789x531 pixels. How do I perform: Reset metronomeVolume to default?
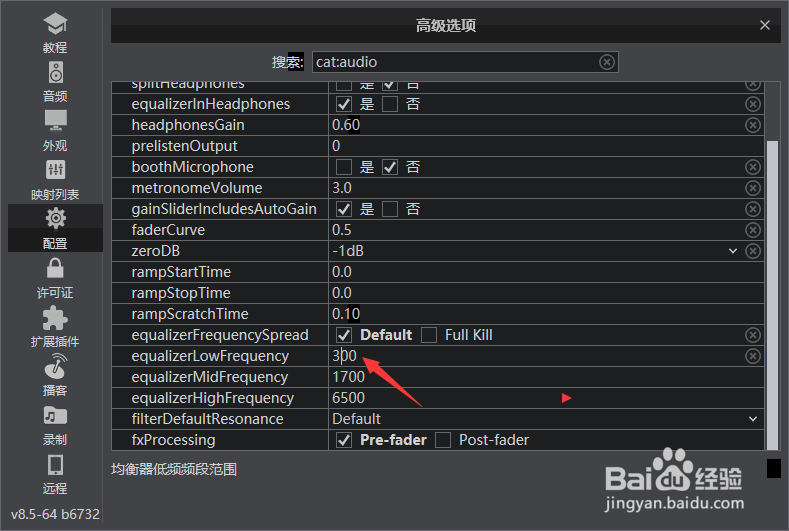(753, 188)
